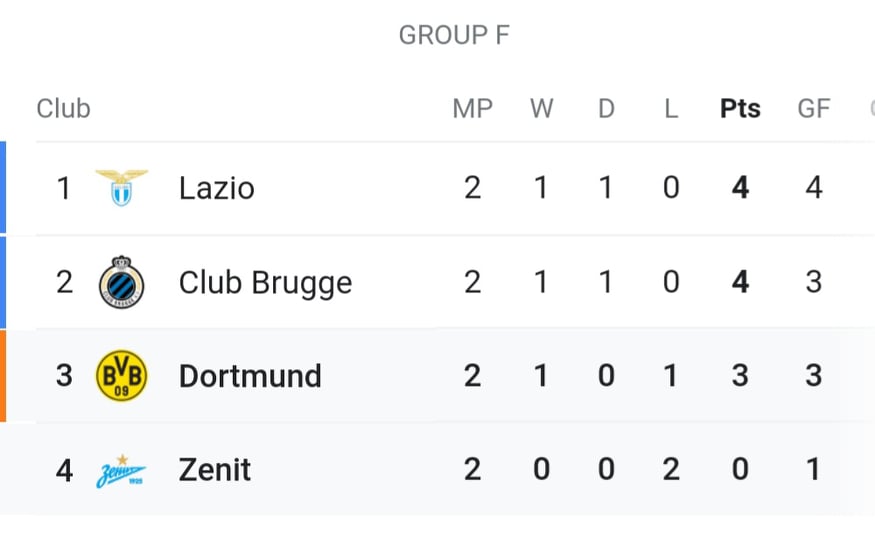Select the GF column header

814,108
